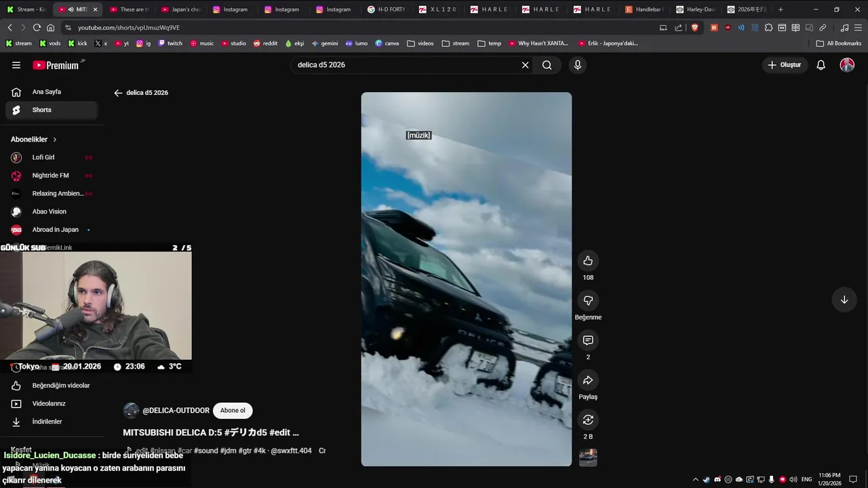Click the share icon in the address bar
Image resolution: width=868 pixels, height=488 pixels.
(x=679, y=28)
